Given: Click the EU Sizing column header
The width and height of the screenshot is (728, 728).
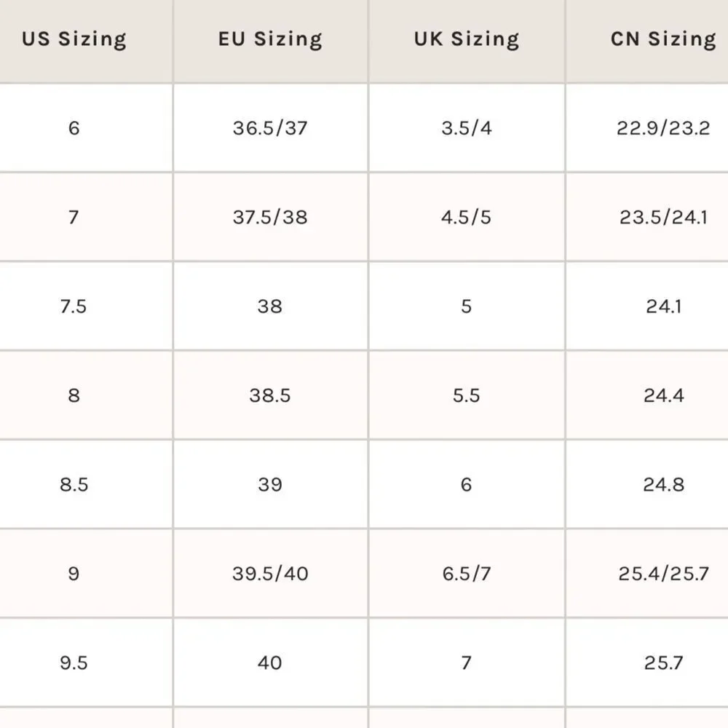Looking at the screenshot, I should tap(270, 39).
